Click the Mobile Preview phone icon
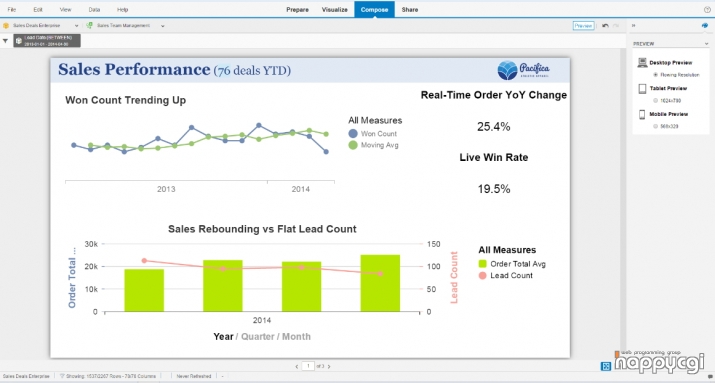Viewport: 715px width, 383px height. [x=642, y=114]
